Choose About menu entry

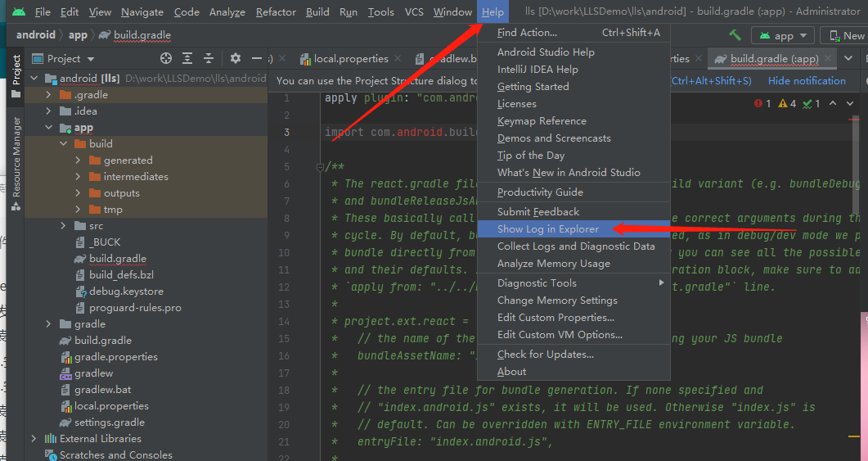point(574,371)
